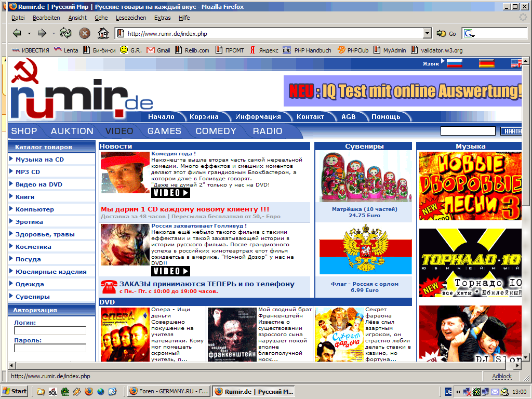
Task: Open the Back button history dropdown
Action: (29, 34)
